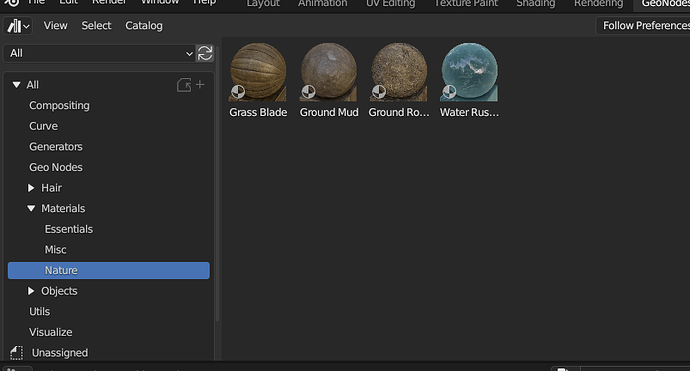Open the Window menu
The width and height of the screenshot is (690, 371).
[160, 3]
